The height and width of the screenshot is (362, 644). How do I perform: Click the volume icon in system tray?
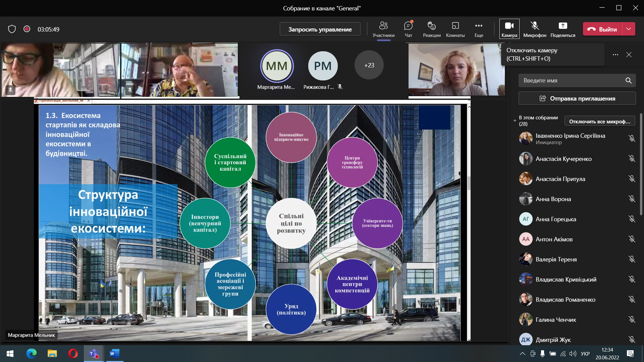pyautogui.click(x=573, y=354)
